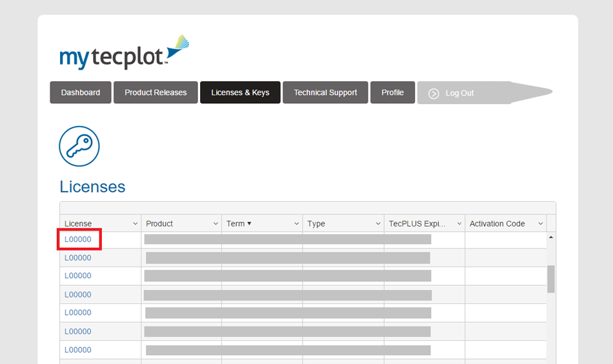Sort by the Activation Code column header
The width and height of the screenshot is (613, 364).
click(497, 224)
